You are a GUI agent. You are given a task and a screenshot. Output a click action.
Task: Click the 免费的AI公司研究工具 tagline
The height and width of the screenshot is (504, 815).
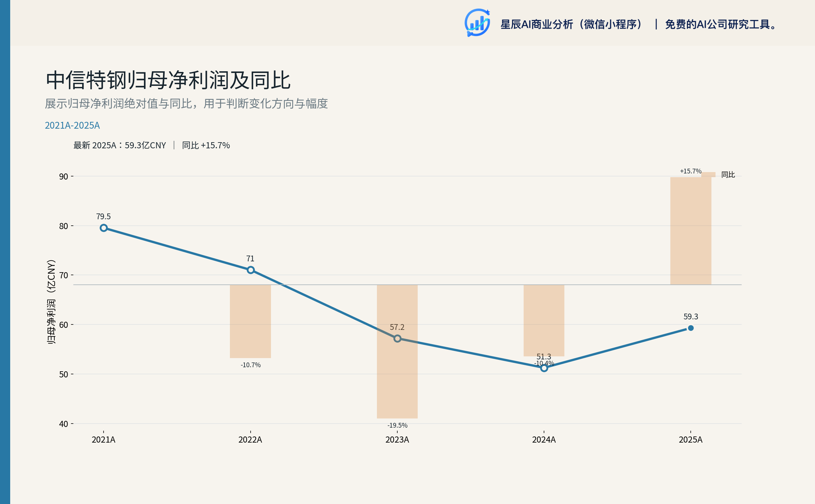tap(721, 24)
